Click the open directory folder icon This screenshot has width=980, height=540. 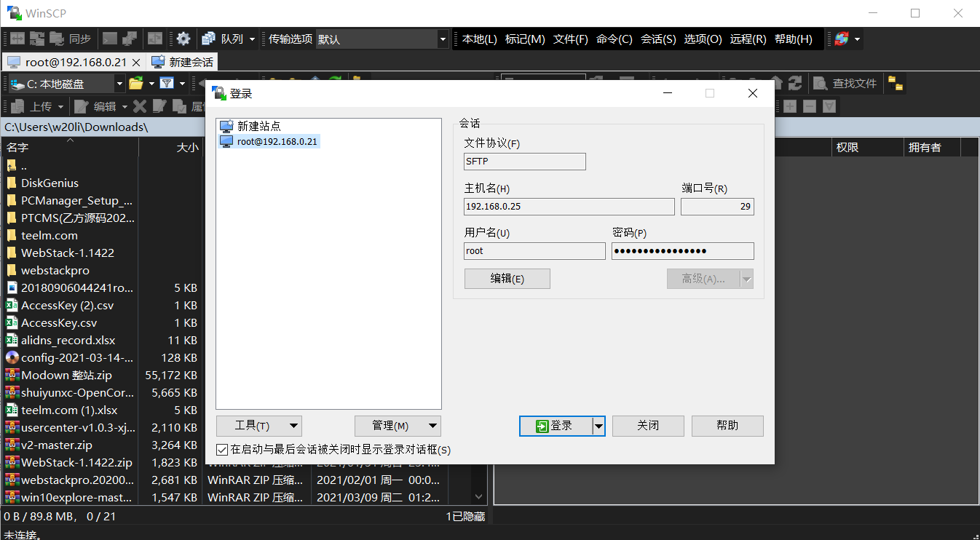(x=136, y=84)
